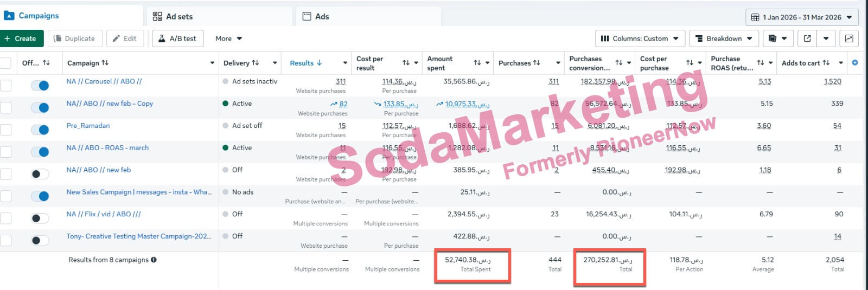The height and width of the screenshot is (290, 868).
Task: Toggle off NA// ABO // new feb – Copy campaign
Action: point(40,108)
